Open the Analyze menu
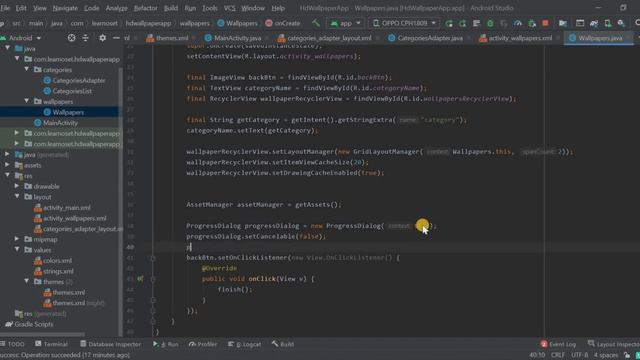This screenshot has height=360, width=640. click(116, 8)
